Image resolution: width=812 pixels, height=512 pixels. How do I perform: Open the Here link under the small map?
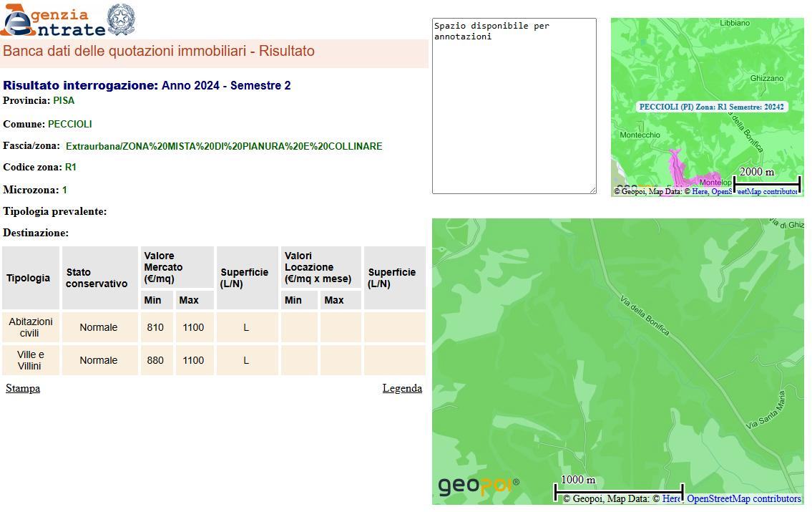(699, 191)
